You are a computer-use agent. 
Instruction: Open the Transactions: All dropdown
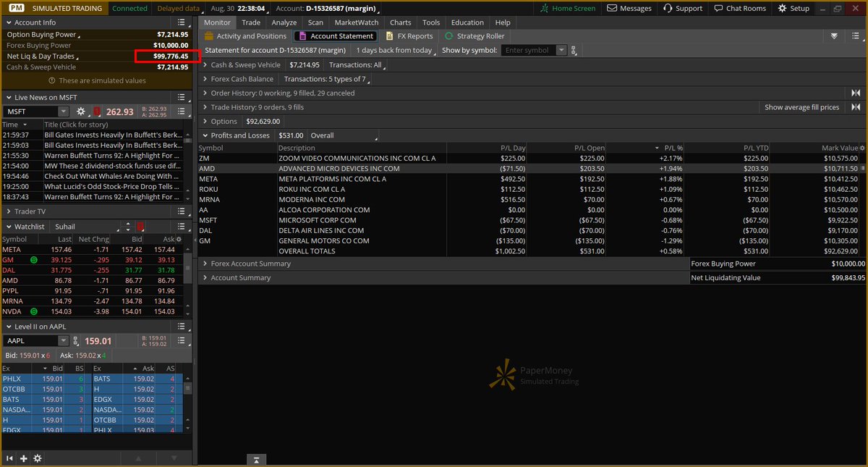click(357, 65)
